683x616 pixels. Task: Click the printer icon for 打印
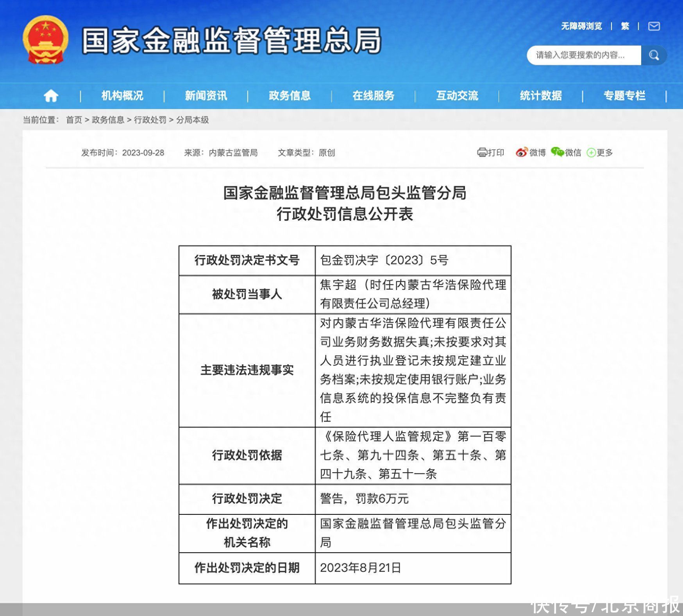point(482,152)
